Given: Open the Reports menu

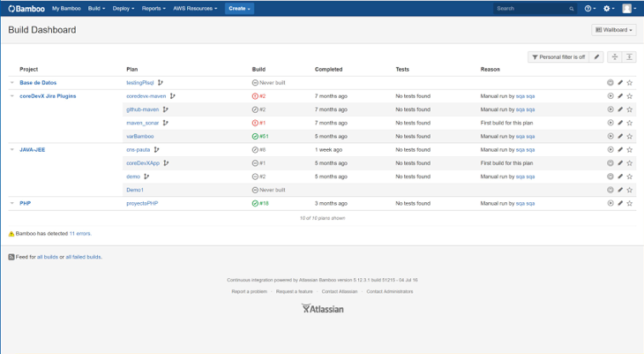Looking at the screenshot, I should [154, 8].
